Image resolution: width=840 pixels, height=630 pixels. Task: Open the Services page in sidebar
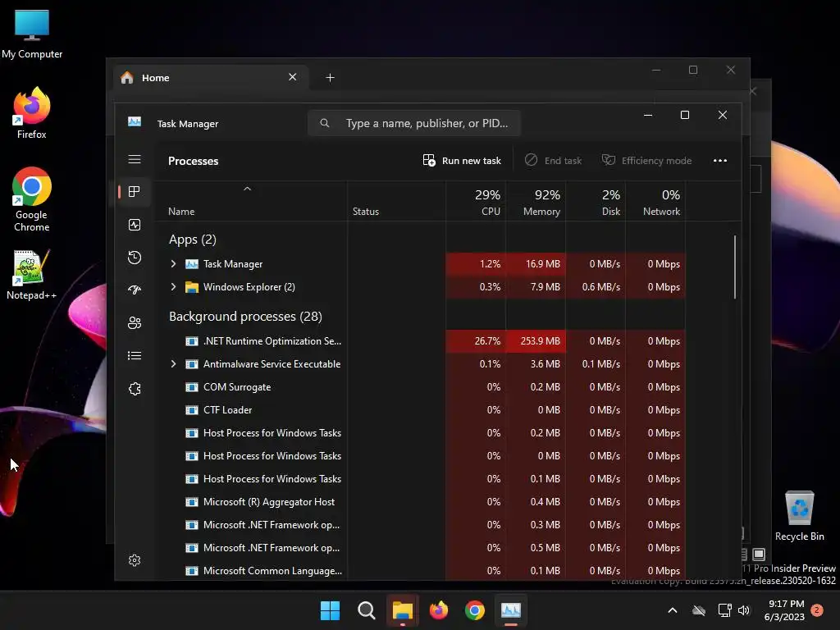coord(135,389)
